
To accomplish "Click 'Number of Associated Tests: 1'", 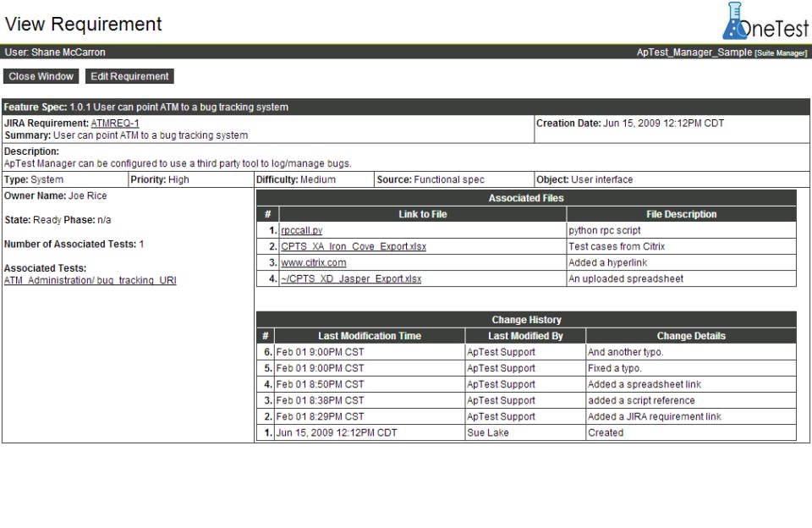I will click(x=74, y=244).
